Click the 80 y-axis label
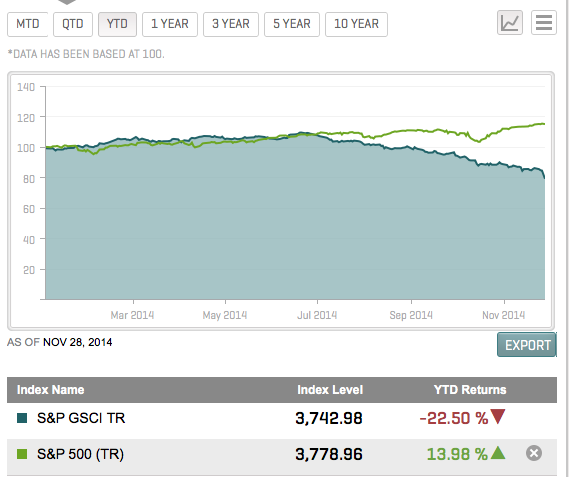569x477 pixels. click(x=29, y=179)
